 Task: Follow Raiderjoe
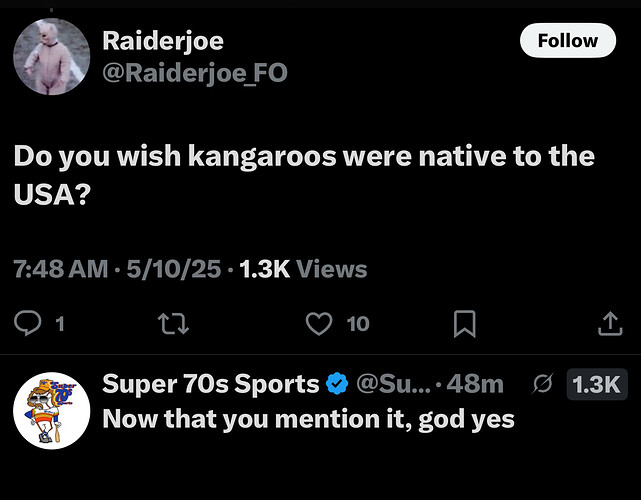[568, 40]
